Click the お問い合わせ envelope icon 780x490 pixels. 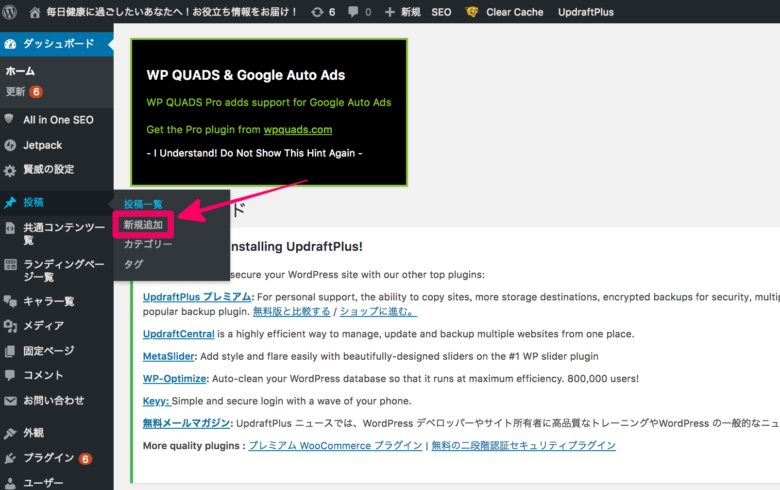point(10,400)
